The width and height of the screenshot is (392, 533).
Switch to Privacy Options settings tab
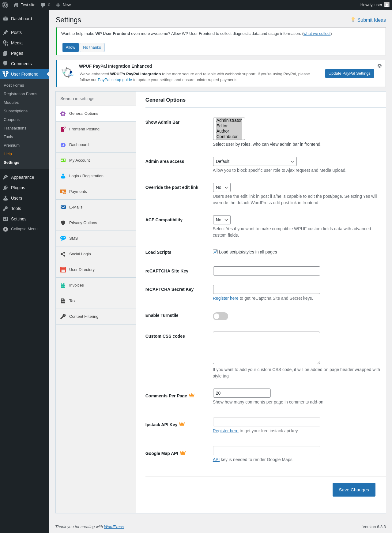[96, 223]
